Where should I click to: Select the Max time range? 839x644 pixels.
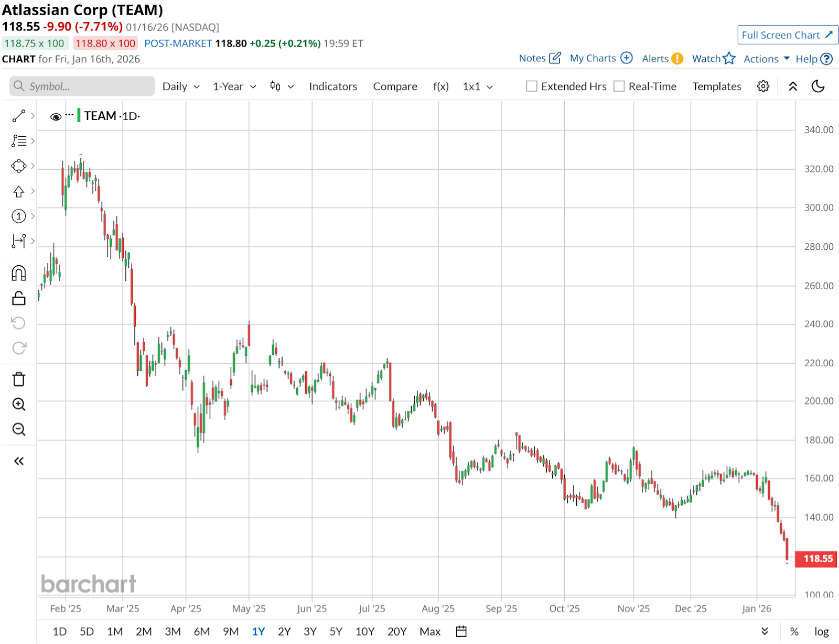pos(430,631)
